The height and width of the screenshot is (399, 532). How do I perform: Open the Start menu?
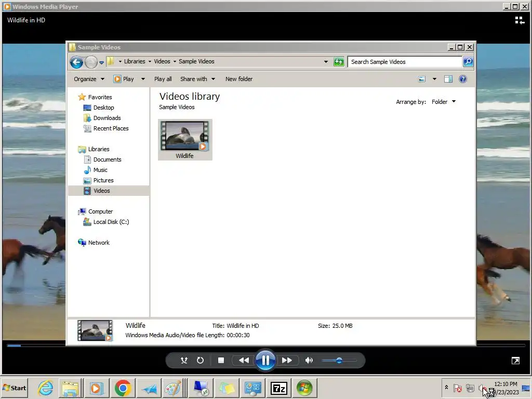pos(14,388)
